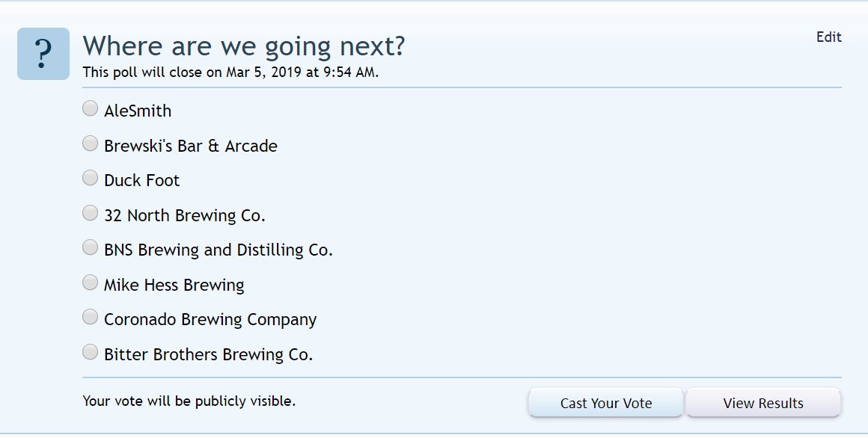This screenshot has width=868, height=438.
Task: Open View Results button
Action: 763,403
